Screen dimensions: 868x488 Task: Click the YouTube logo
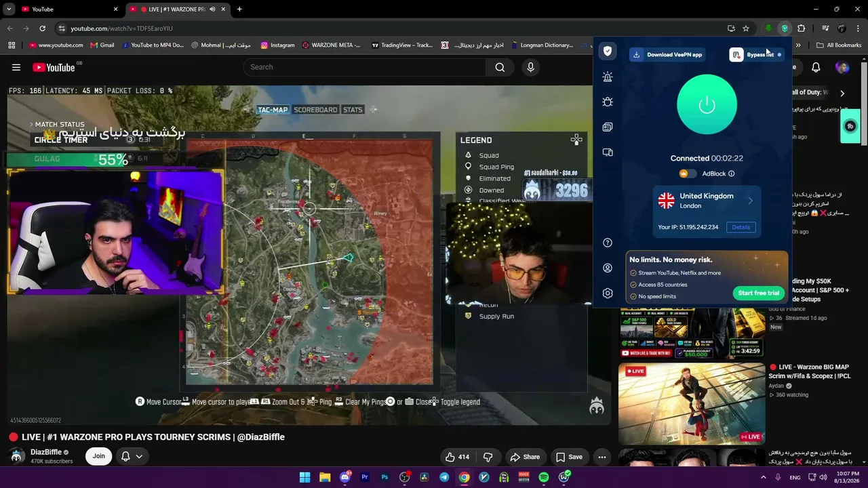(54, 67)
